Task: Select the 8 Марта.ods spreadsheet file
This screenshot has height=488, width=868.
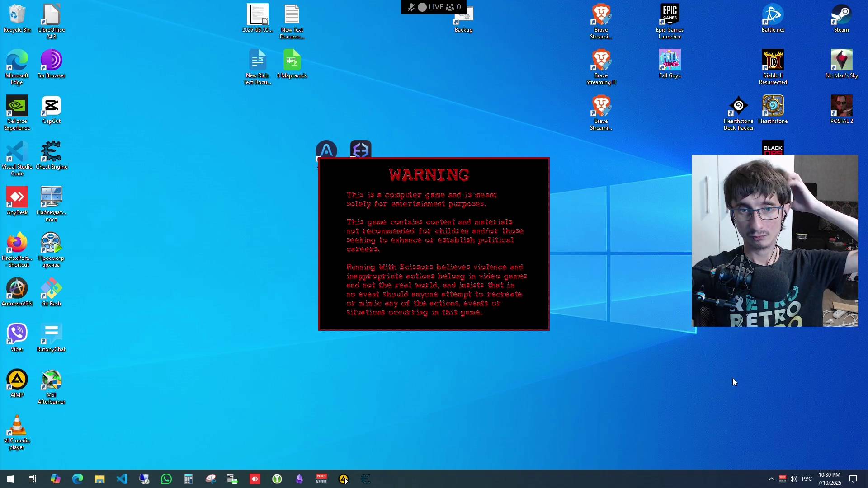Action: point(292,64)
